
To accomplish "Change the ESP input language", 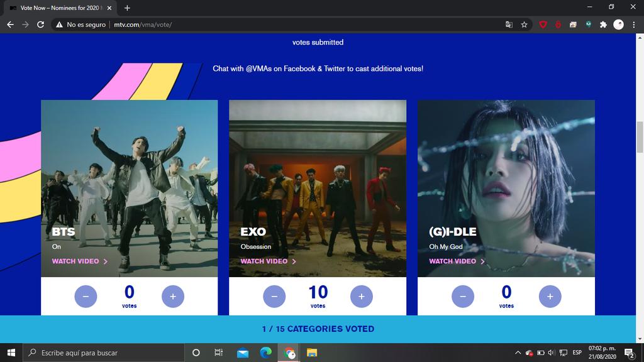I will tap(577, 353).
